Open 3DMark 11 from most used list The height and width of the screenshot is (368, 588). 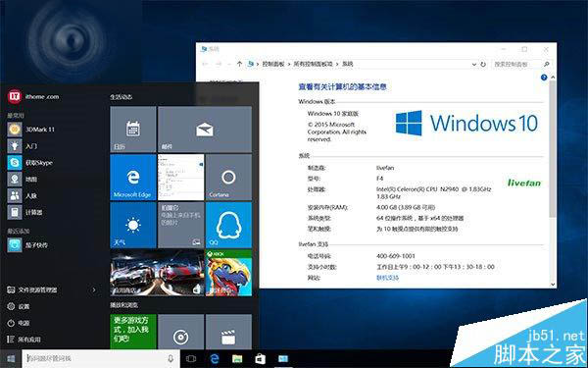point(31,130)
